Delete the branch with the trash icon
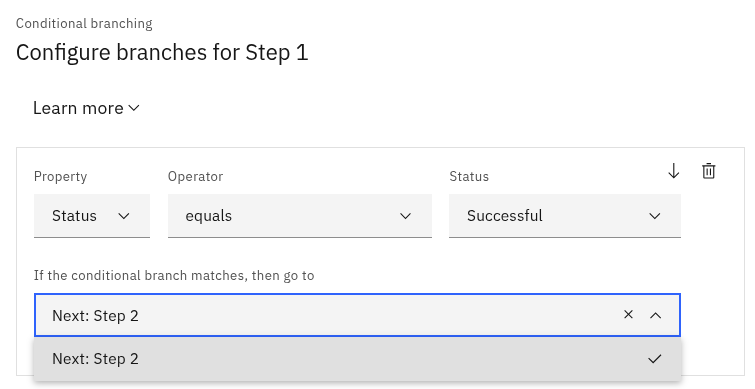 pyautogui.click(x=708, y=171)
